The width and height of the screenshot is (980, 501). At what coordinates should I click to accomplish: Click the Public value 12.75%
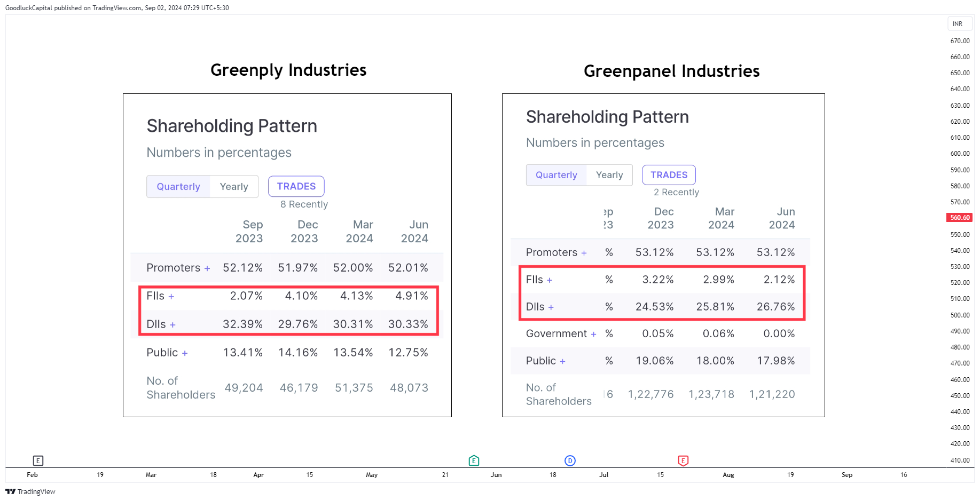(409, 353)
